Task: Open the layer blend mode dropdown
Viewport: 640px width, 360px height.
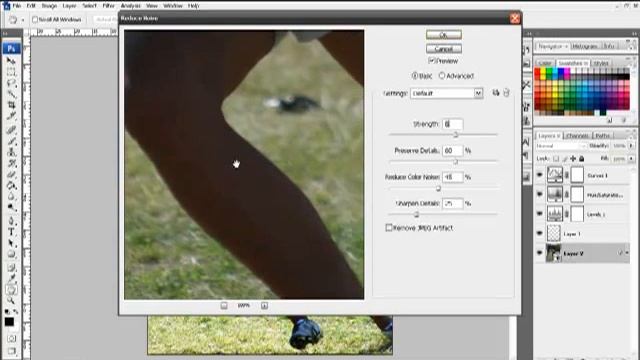Action: point(561,146)
